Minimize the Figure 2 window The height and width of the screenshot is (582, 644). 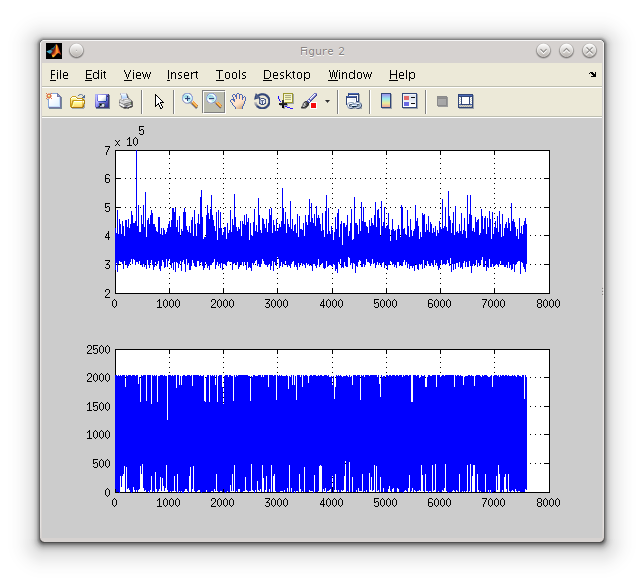tap(543, 51)
